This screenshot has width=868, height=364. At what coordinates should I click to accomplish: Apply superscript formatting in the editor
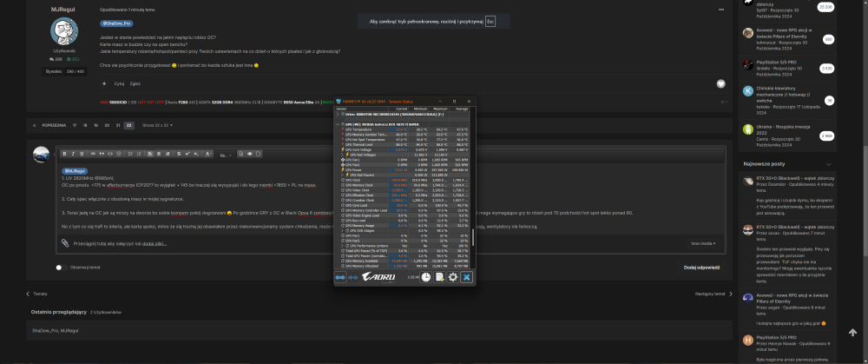tap(187, 154)
